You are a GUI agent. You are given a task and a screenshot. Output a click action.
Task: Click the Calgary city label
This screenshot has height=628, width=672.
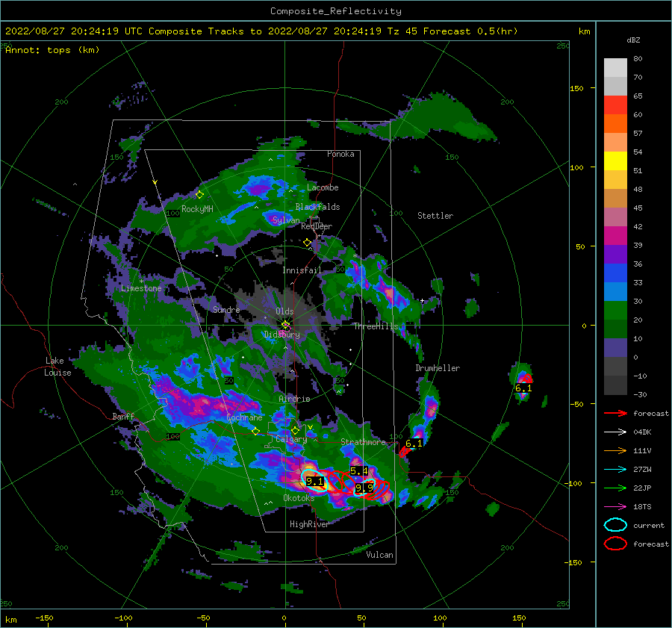click(x=291, y=439)
